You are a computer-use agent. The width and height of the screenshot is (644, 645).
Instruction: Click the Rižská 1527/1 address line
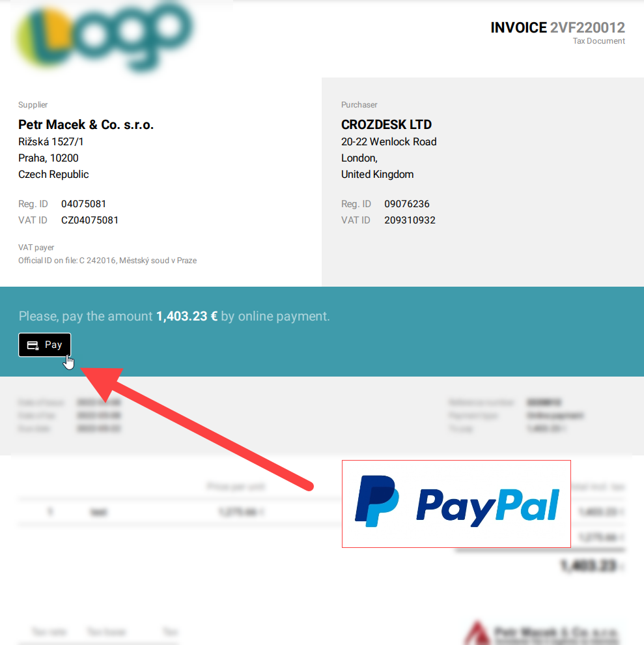point(51,141)
